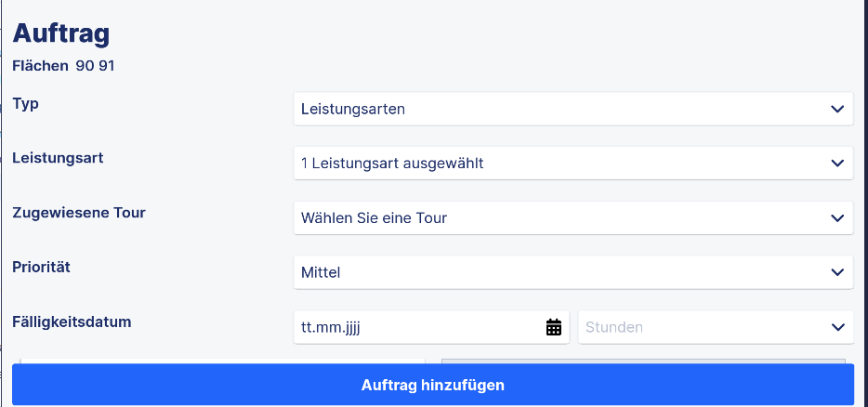Click the "Leistungsart" field label
This screenshot has width=868, height=407.
[x=58, y=158]
